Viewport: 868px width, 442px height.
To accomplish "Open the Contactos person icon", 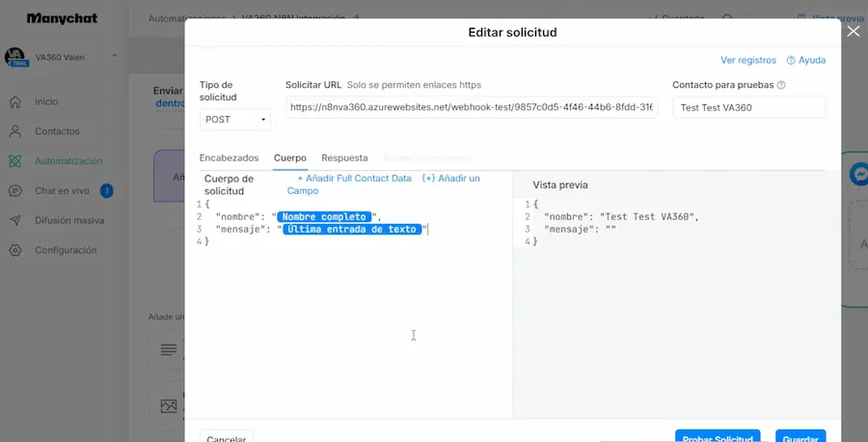I will [x=15, y=131].
